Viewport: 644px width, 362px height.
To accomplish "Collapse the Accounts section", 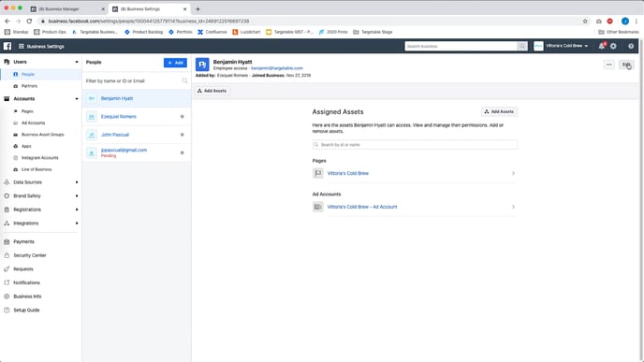I will (77, 99).
